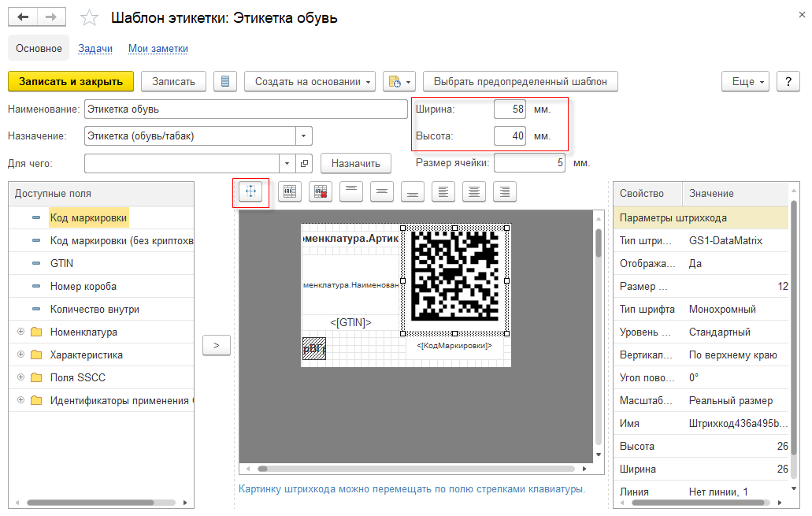
Task: Open the Мои заметки tab
Action: [158, 48]
